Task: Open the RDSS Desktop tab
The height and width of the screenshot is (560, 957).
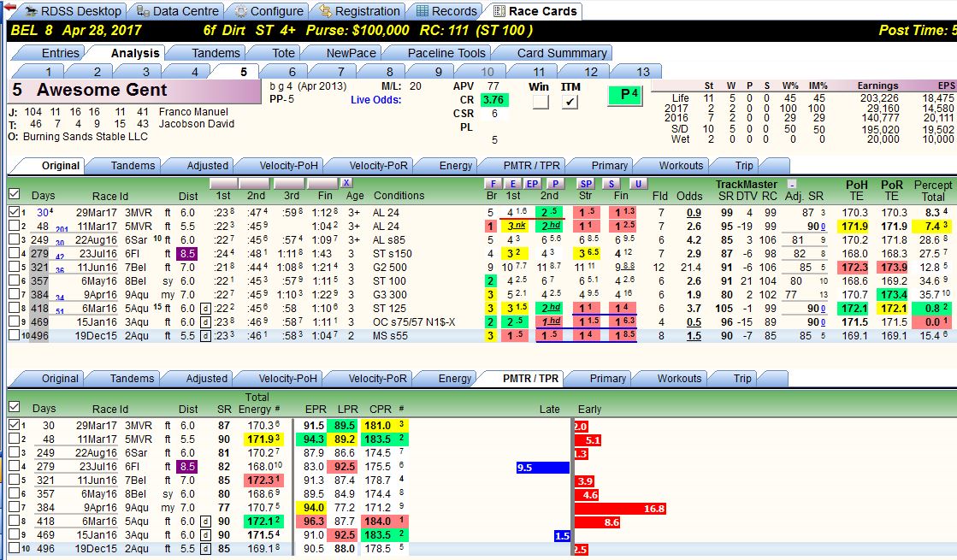Action: click(74, 11)
